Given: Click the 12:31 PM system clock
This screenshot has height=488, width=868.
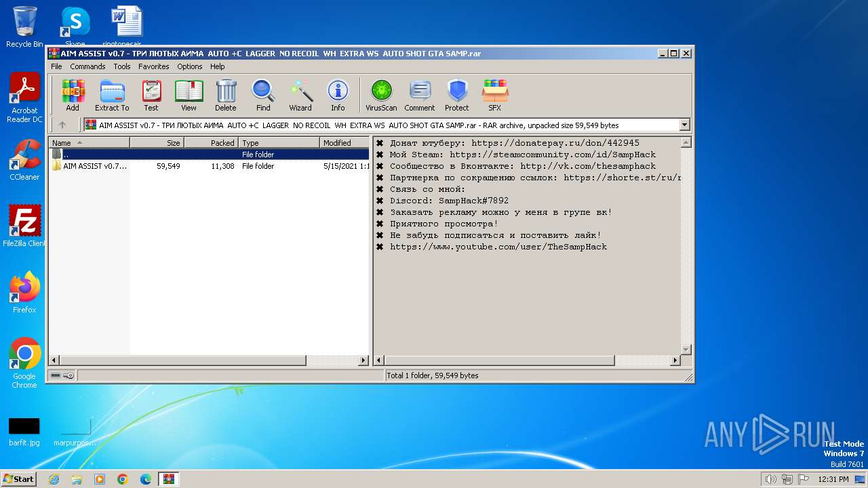Looking at the screenshot, I should pyautogui.click(x=833, y=479).
